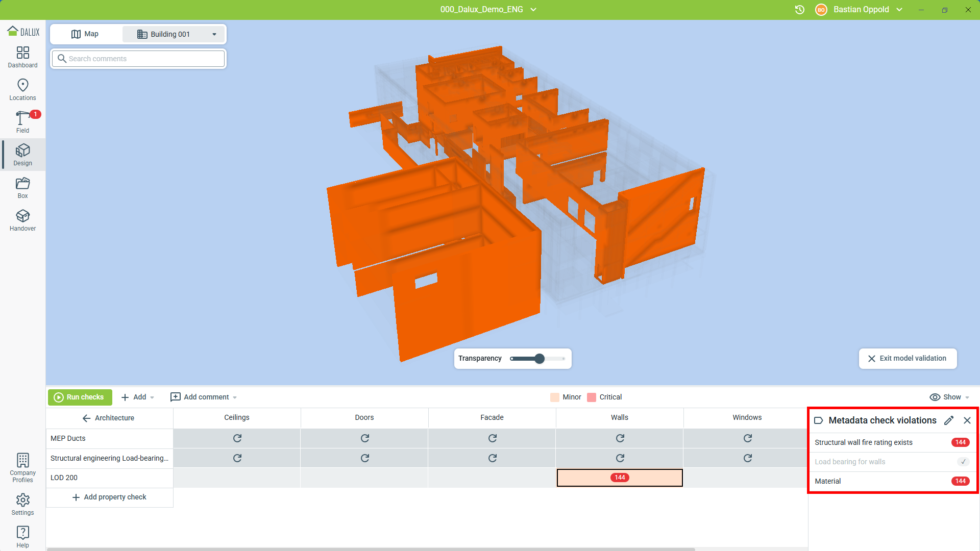Image resolution: width=980 pixels, height=551 pixels.
Task: Open Company Profiles
Action: pyautogui.click(x=22, y=468)
